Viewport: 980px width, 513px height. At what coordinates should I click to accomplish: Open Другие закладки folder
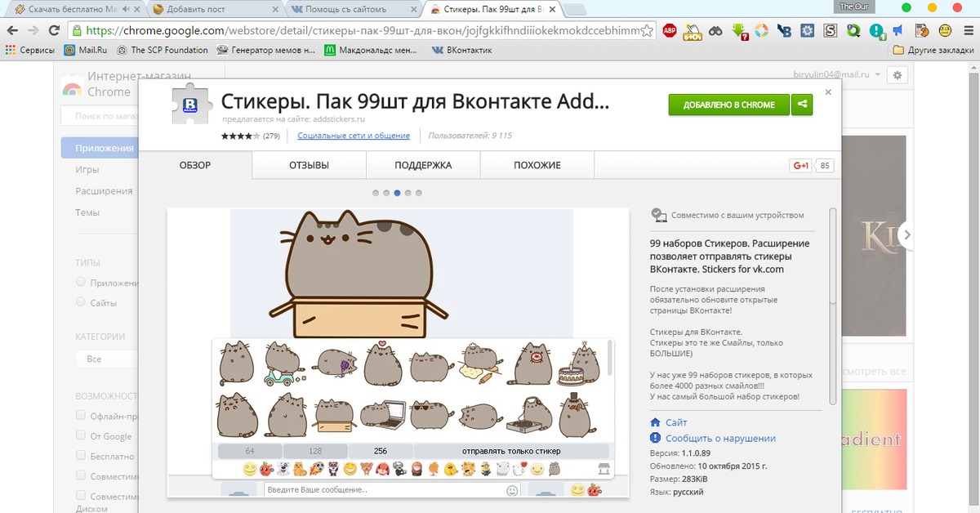pyautogui.click(x=933, y=49)
